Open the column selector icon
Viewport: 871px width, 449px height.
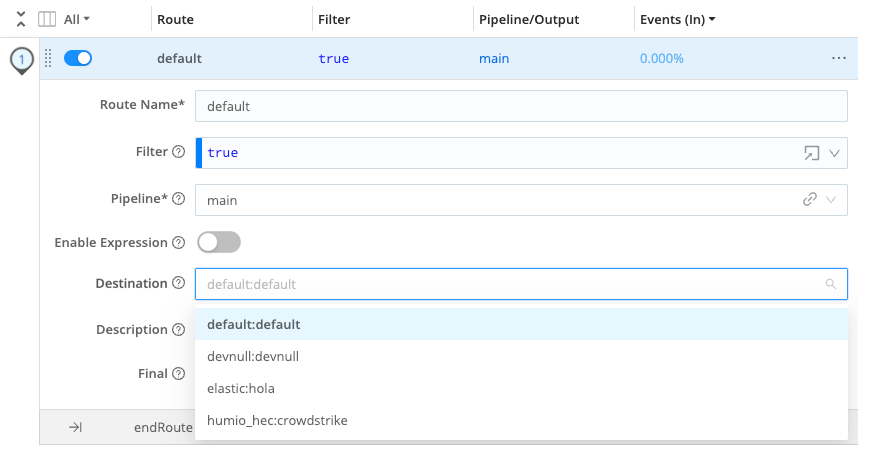[47, 19]
